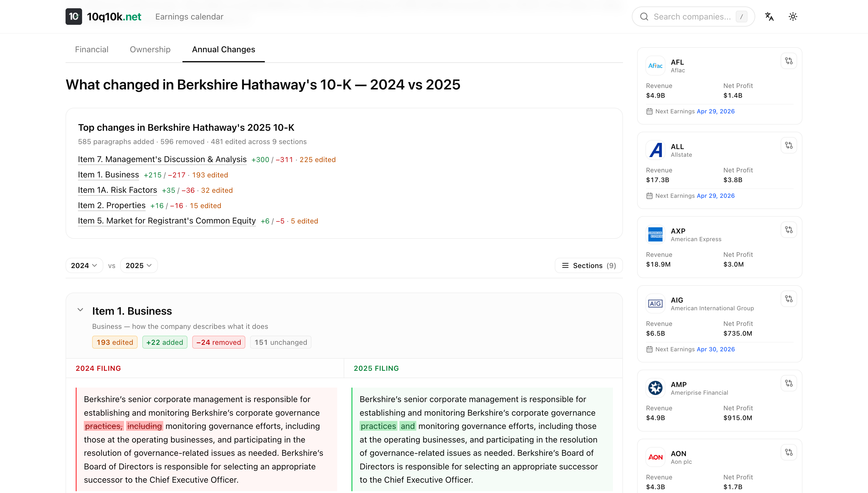
Task: Click the Apr 30, 2026 earnings date for AIG
Action: tap(716, 349)
